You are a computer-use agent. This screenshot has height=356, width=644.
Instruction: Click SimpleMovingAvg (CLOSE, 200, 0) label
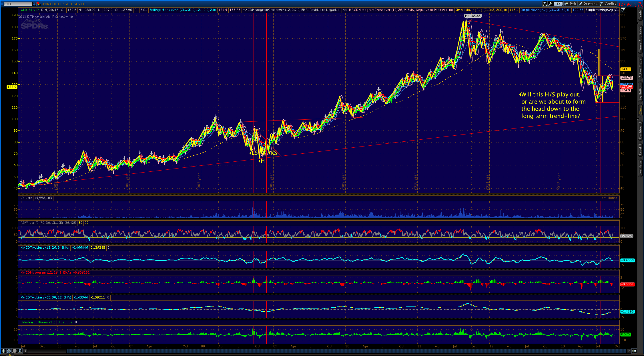[x=481, y=10]
